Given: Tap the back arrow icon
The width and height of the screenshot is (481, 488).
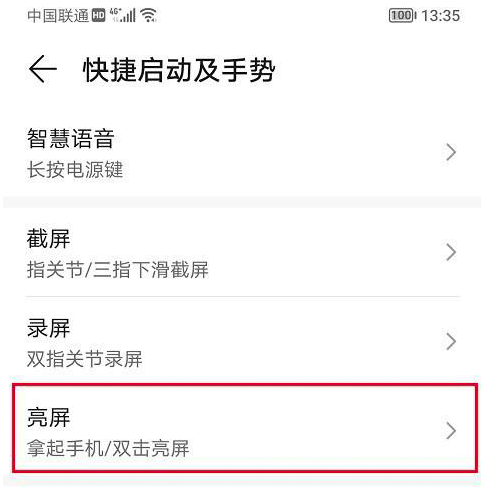Looking at the screenshot, I should coord(43,69).
